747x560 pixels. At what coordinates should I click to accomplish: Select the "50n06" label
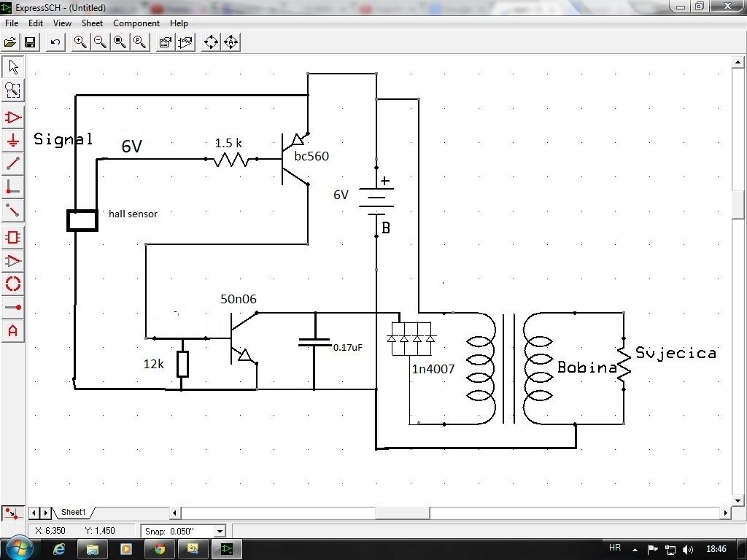pyautogui.click(x=239, y=299)
